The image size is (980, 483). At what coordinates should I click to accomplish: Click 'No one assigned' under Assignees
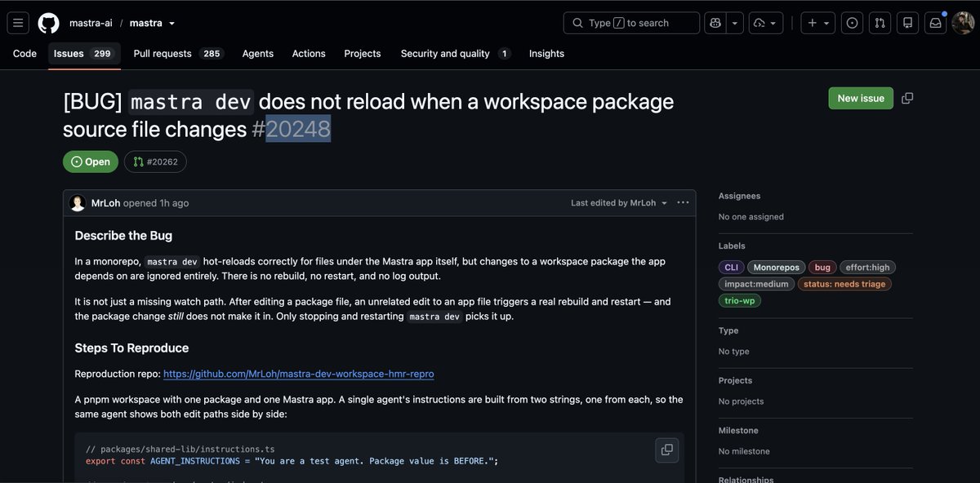pos(751,217)
